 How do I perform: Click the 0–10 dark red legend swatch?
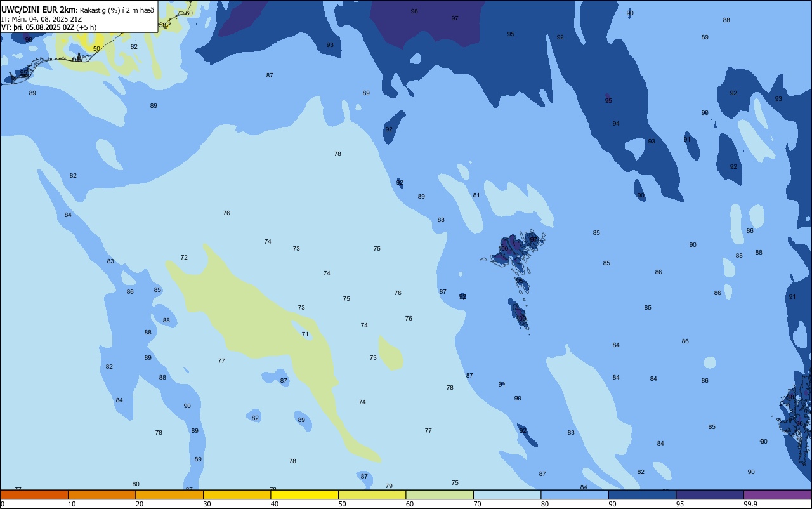coord(34,494)
